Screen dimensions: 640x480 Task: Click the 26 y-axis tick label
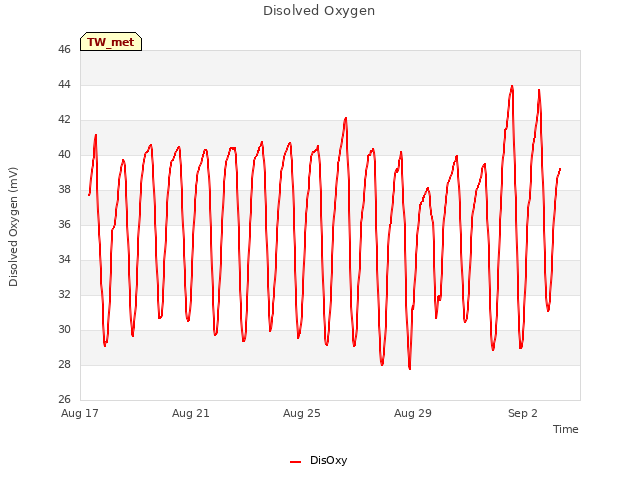coord(64,399)
